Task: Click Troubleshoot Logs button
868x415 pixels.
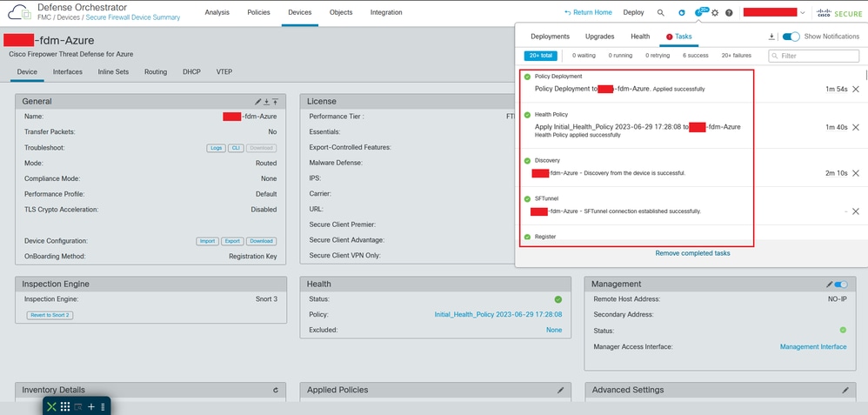Action: pos(216,148)
